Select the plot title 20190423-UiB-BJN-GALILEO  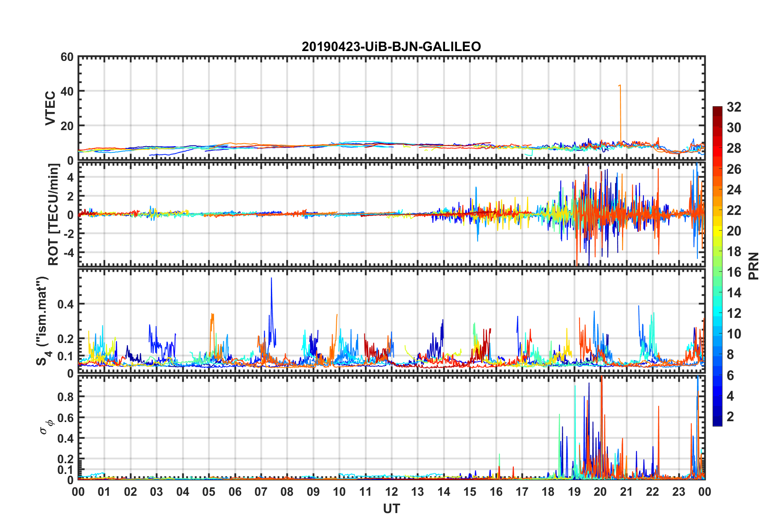click(x=391, y=47)
